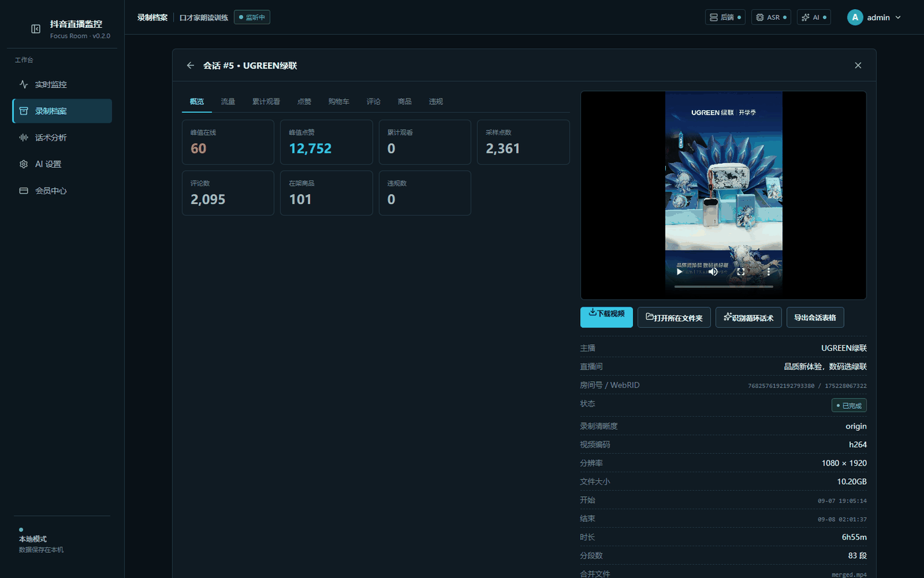Image resolution: width=924 pixels, height=578 pixels.
Task: Click the AI 设置 gear icon
Action: 24,164
